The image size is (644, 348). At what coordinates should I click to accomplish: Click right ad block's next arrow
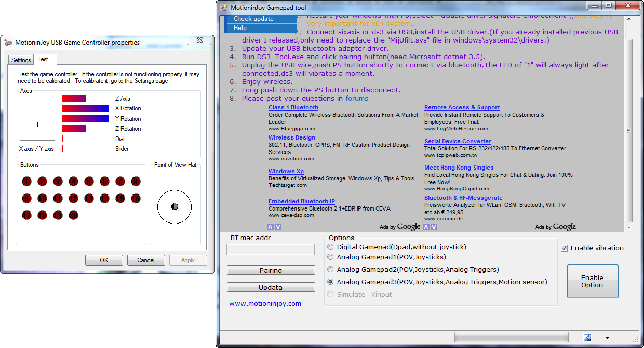[x=434, y=227]
